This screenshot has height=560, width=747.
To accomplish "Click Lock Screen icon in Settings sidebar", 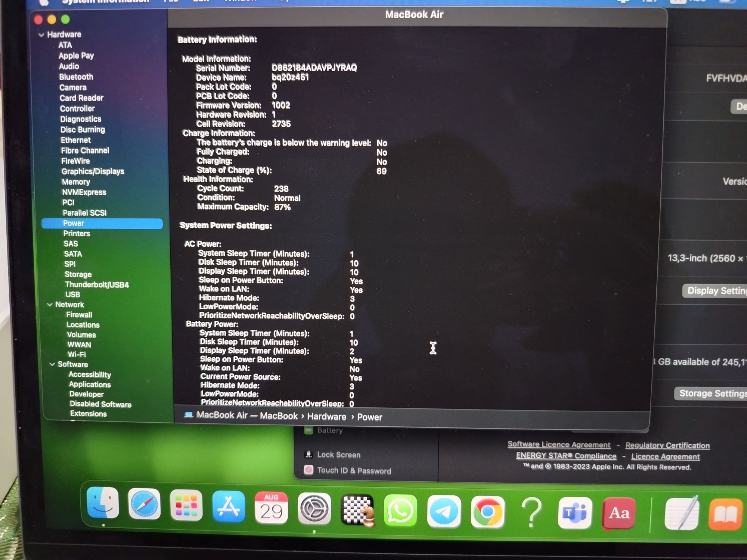I will point(309,454).
